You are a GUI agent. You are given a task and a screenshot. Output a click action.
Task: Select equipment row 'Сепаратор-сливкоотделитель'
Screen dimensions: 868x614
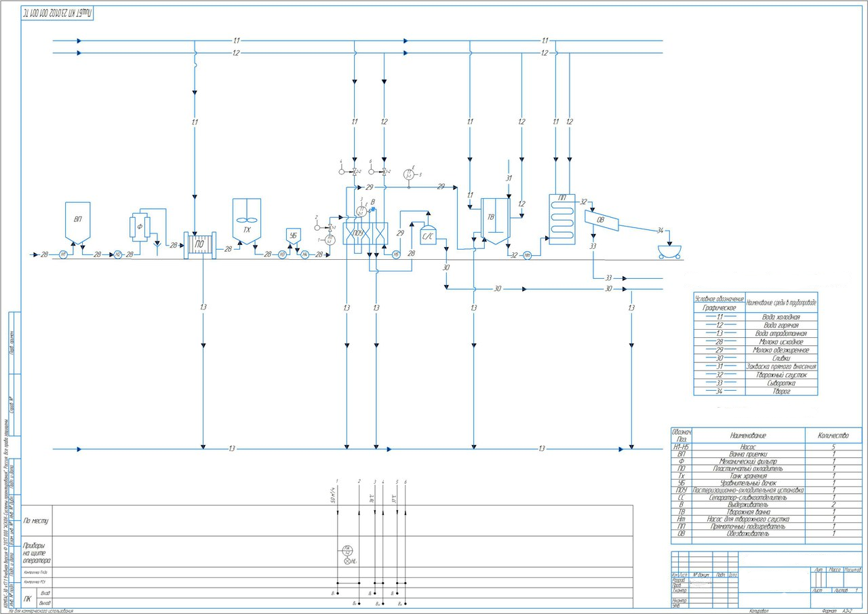click(x=766, y=497)
